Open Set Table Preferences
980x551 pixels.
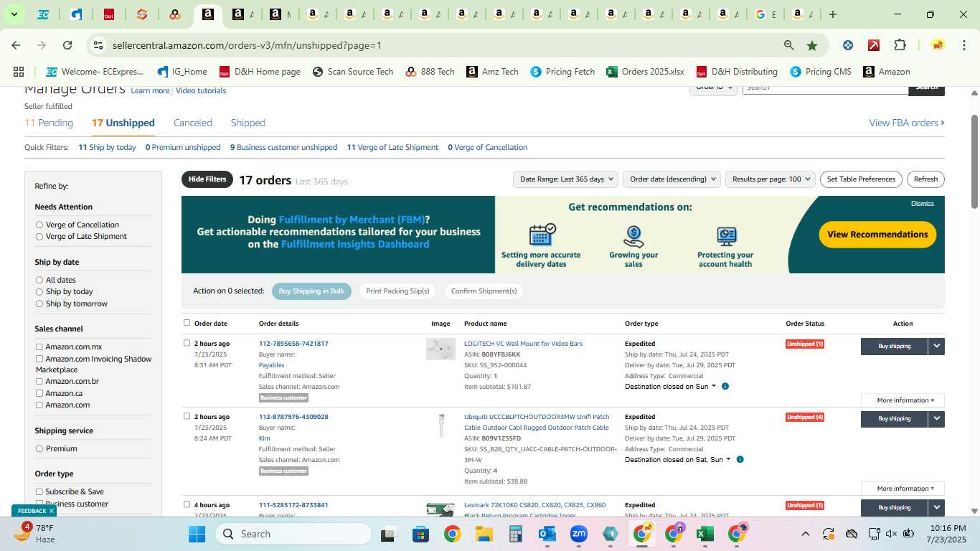(x=861, y=179)
